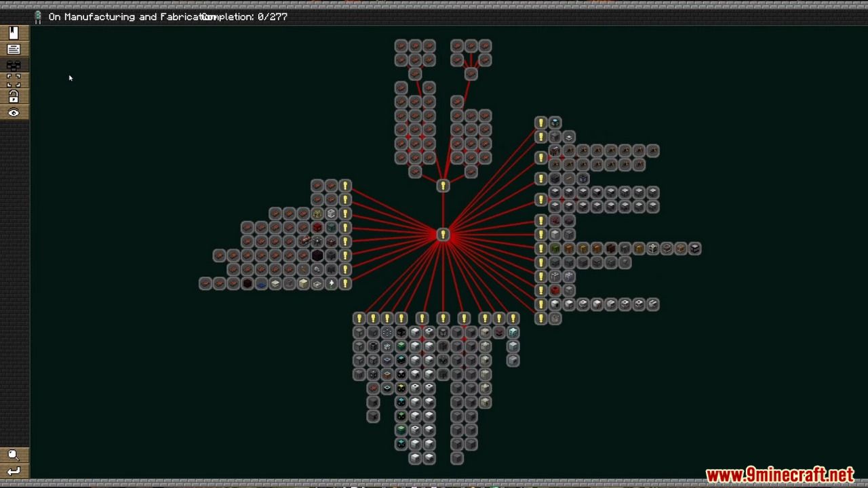Open the dark red quest left of cyan block

coord(499,332)
